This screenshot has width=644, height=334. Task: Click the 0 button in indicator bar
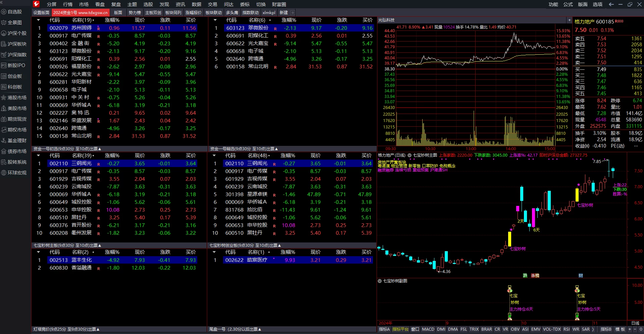pos(640,329)
